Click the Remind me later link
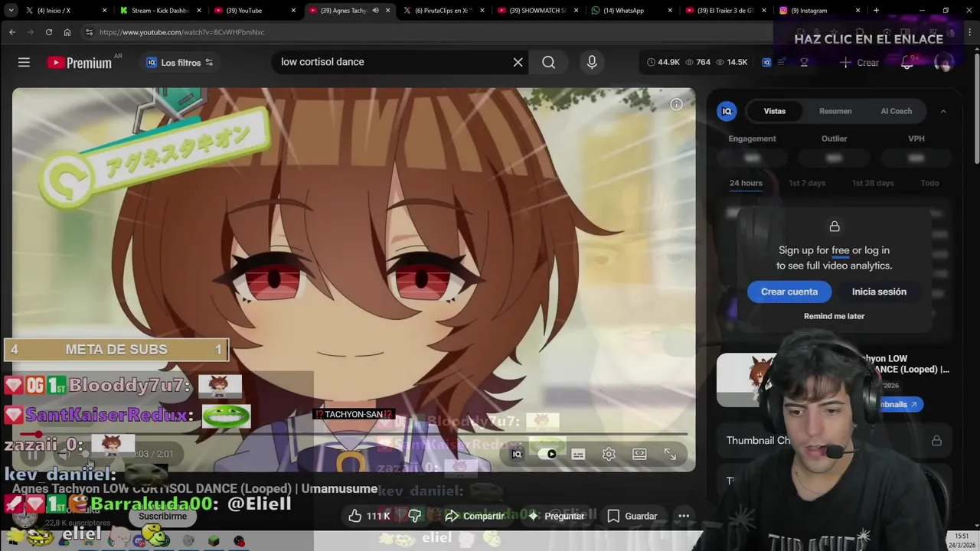Viewport: 980px width, 551px height. 834,316
